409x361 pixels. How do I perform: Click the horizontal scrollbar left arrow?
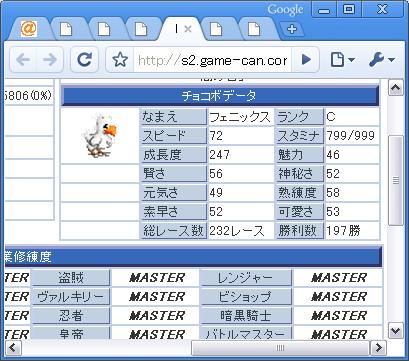point(13,348)
